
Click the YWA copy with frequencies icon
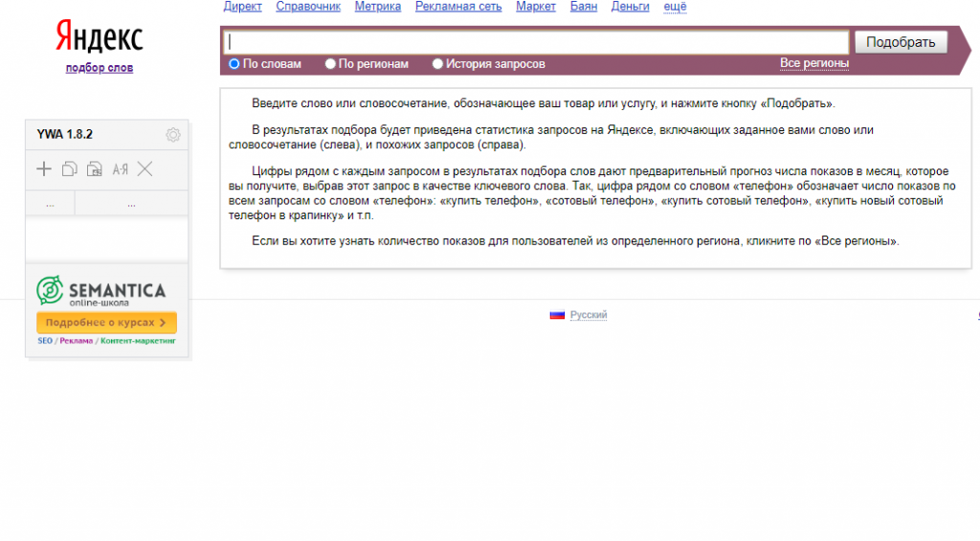[x=95, y=169]
